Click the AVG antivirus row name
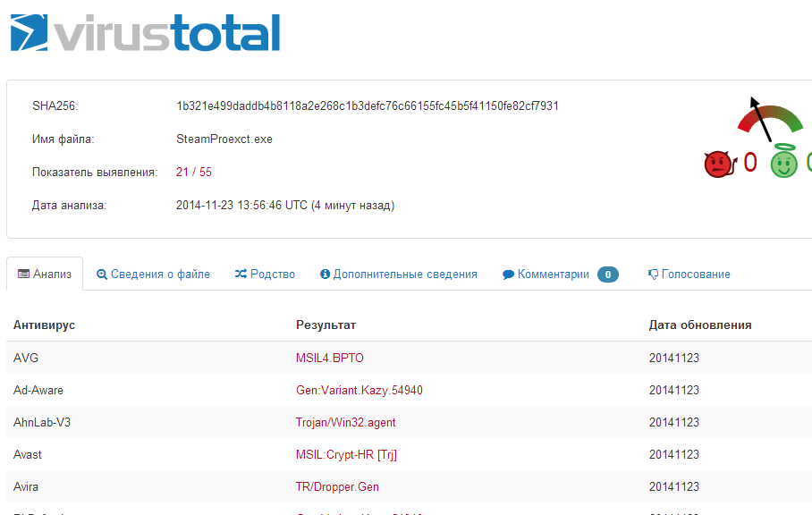The width and height of the screenshot is (812, 515). [26, 359]
